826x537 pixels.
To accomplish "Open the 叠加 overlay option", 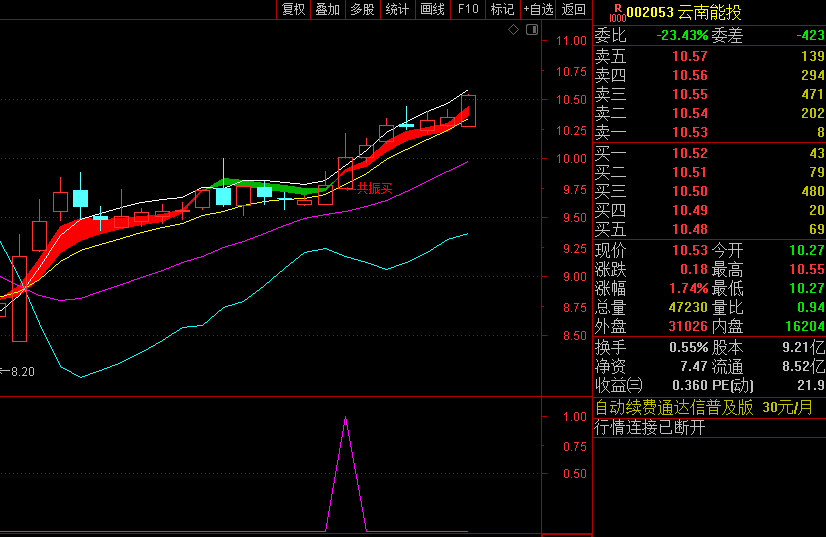I will coord(328,9).
